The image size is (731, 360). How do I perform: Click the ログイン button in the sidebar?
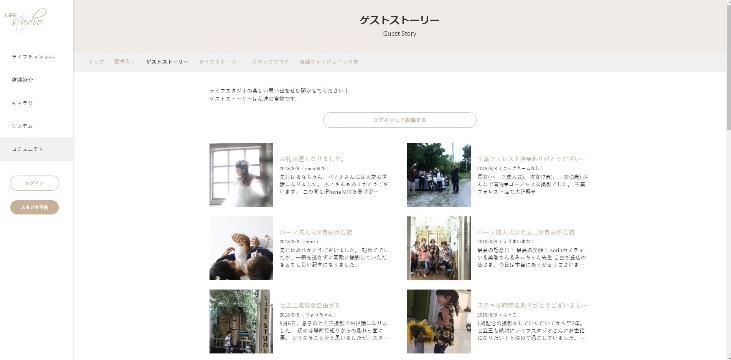click(x=34, y=183)
